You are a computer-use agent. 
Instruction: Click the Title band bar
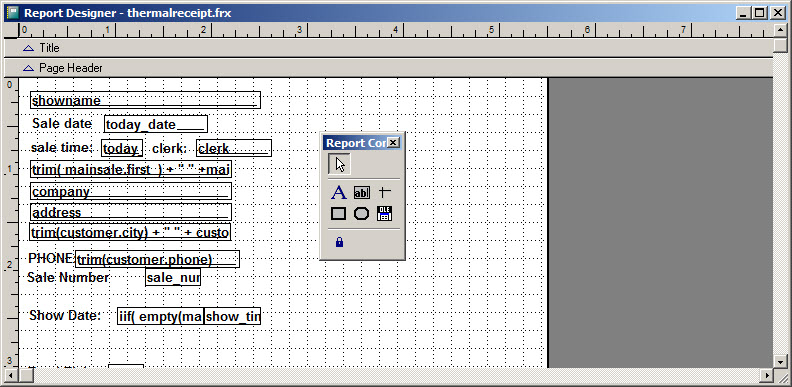[388, 48]
